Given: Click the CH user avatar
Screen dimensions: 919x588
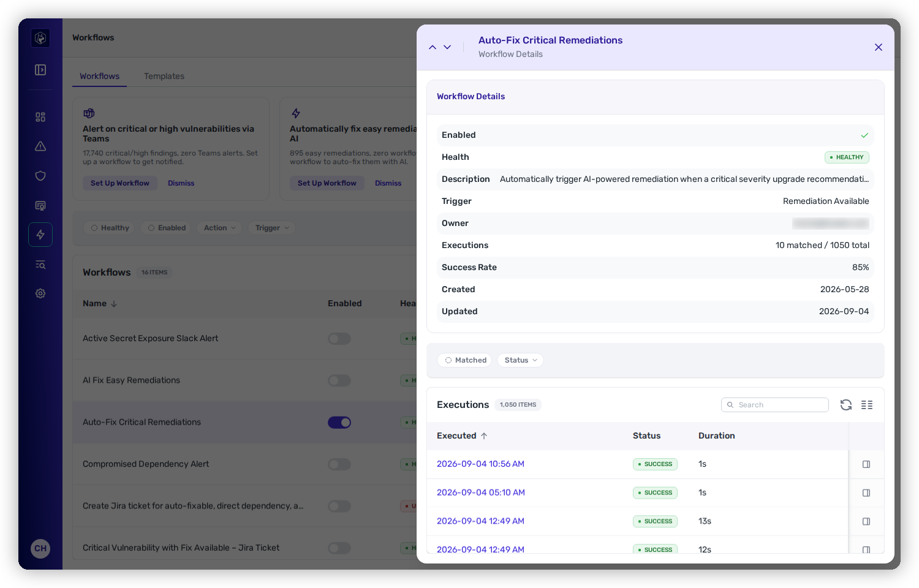Looking at the screenshot, I should click(40, 548).
